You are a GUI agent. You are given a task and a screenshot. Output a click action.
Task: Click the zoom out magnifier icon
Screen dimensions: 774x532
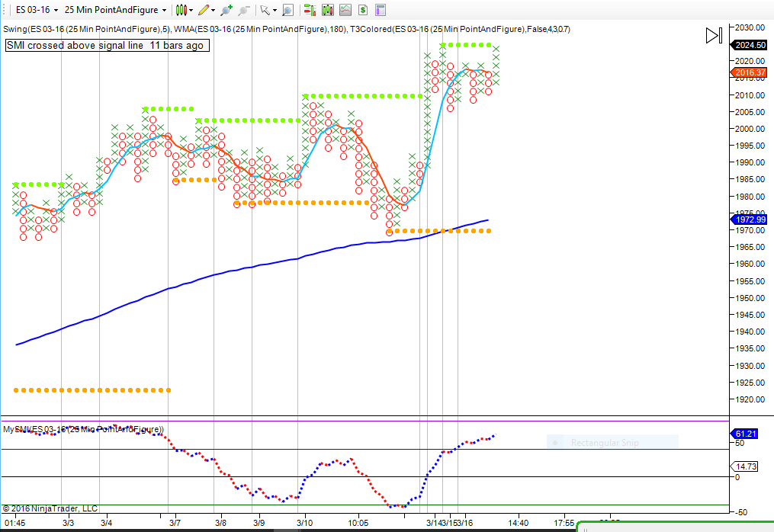(244, 10)
